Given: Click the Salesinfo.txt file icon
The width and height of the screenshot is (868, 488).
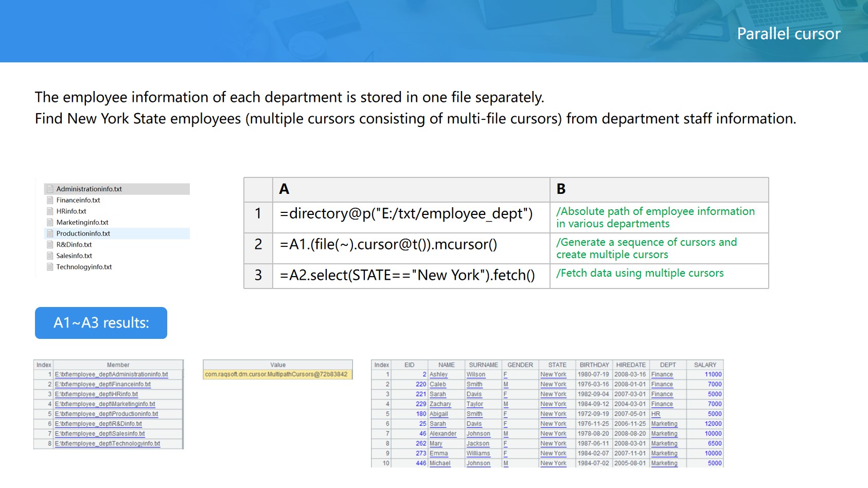Looking at the screenshot, I should point(50,256).
